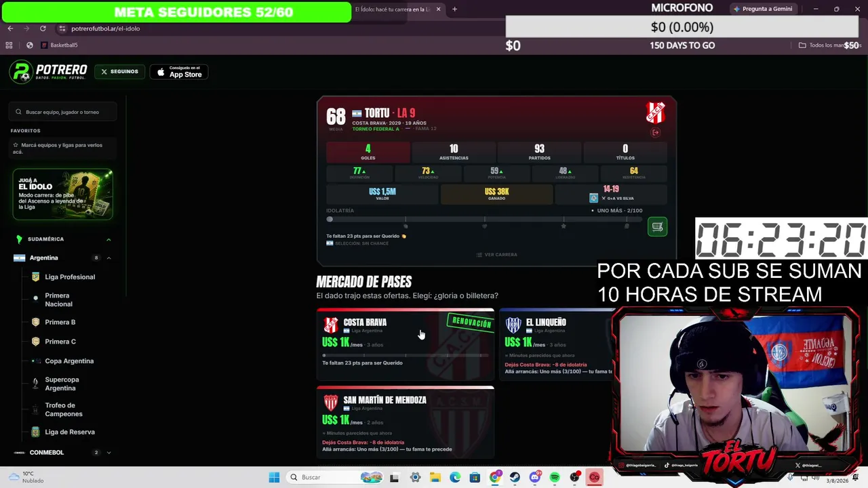Click the US$ 38K Ganado tile
The image size is (868, 488).
point(496,194)
